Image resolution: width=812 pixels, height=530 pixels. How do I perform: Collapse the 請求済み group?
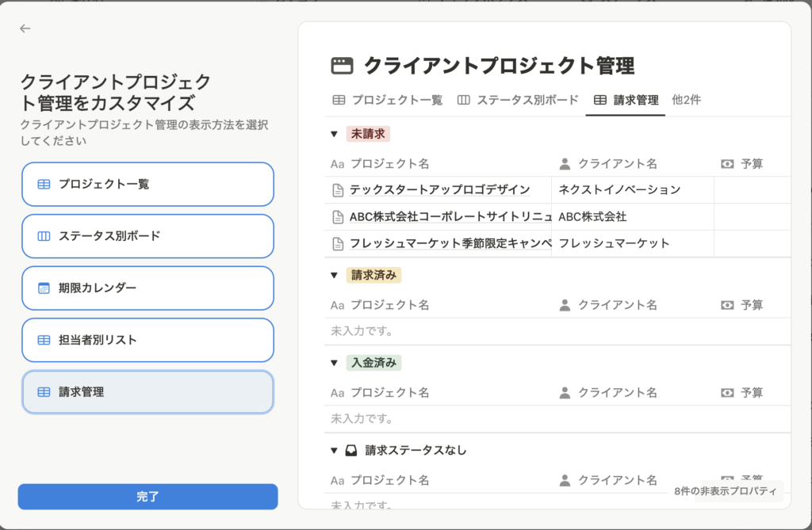(x=334, y=275)
